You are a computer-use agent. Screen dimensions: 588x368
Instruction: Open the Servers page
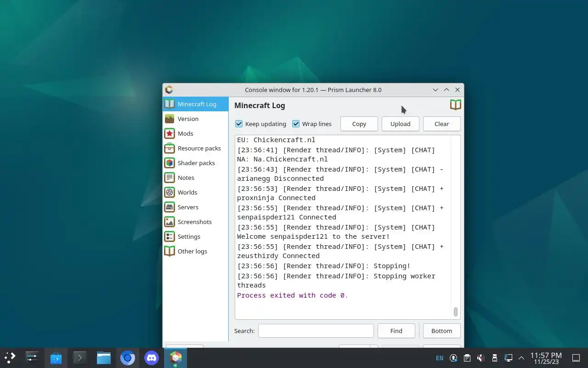195,207
